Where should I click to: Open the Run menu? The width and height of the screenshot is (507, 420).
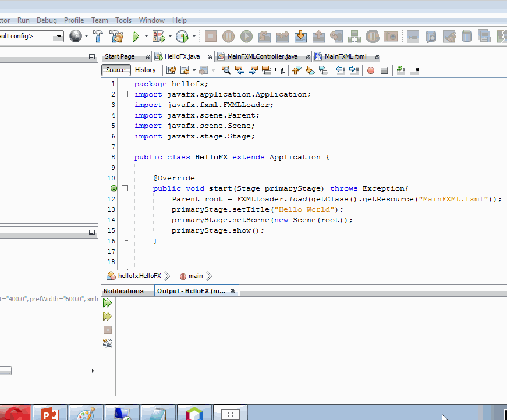pos(23,20)
